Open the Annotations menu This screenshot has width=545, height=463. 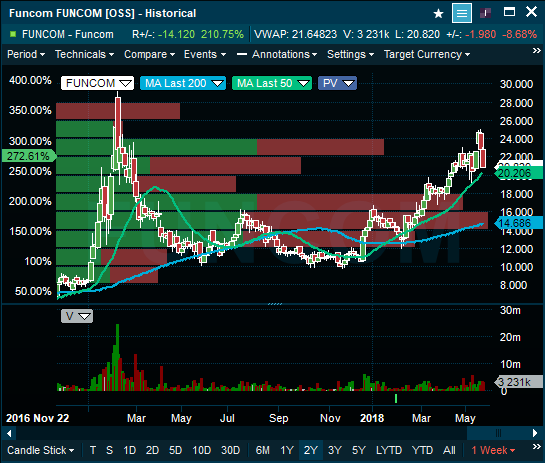[284, 54]
